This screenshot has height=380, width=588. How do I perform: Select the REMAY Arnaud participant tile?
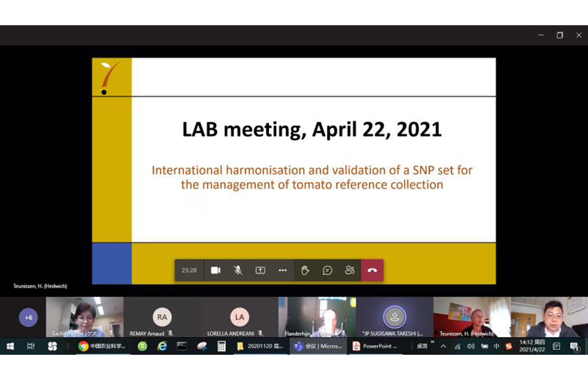click(x=162, y=317)
